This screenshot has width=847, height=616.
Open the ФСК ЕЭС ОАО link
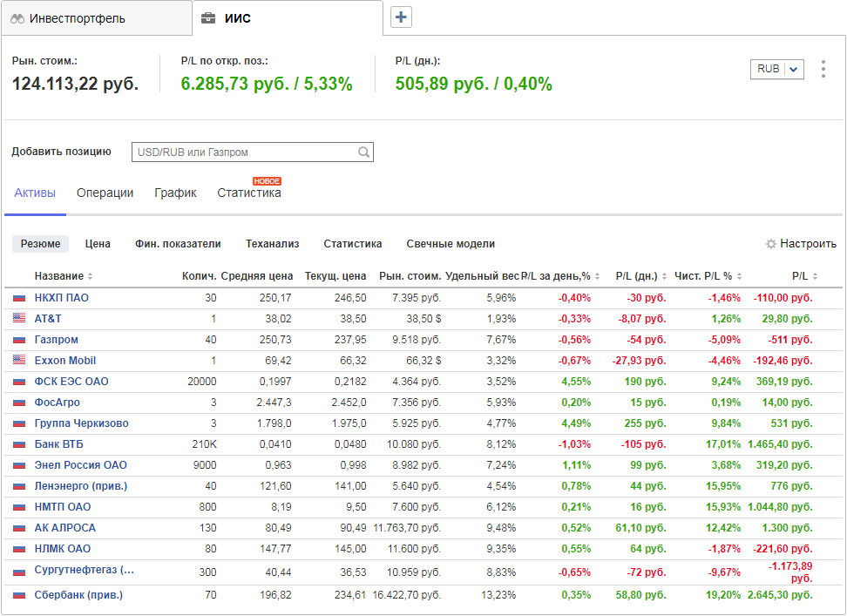[71, 381]
